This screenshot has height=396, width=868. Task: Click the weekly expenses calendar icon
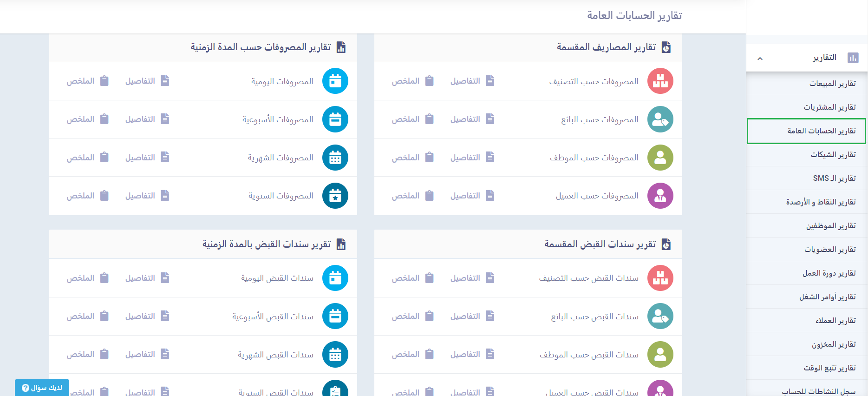[x=335, y=119]
